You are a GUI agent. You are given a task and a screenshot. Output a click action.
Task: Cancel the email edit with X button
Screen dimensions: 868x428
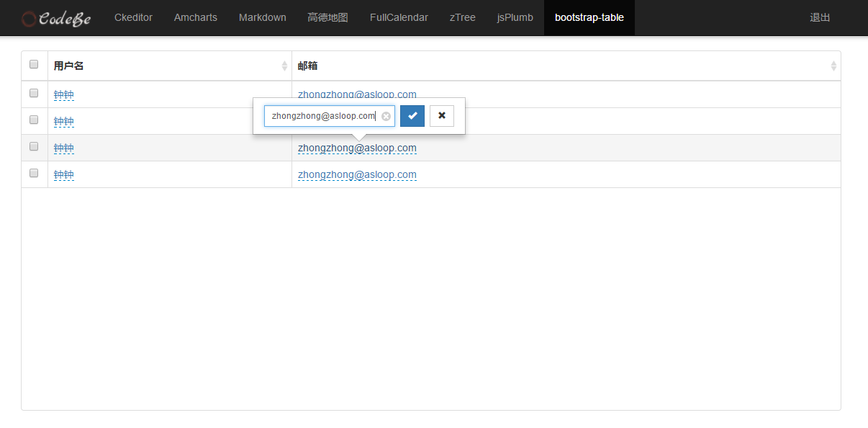442,115
